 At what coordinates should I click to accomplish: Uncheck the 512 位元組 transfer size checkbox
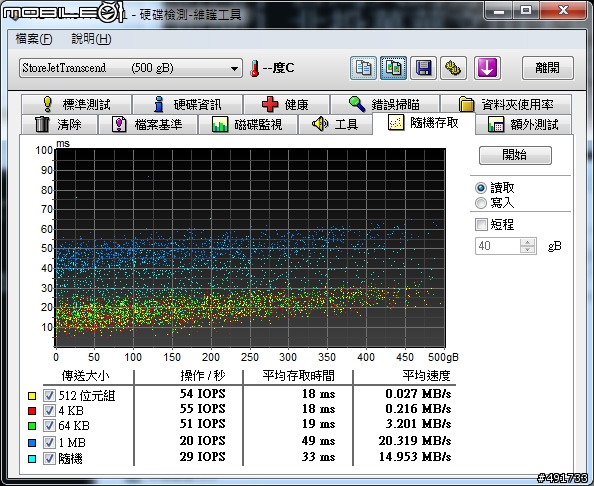click(49, 395)
